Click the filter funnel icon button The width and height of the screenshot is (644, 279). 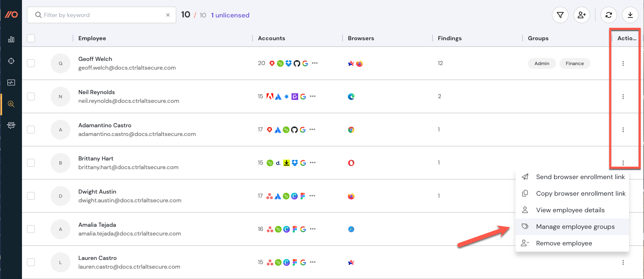[560, 15]
